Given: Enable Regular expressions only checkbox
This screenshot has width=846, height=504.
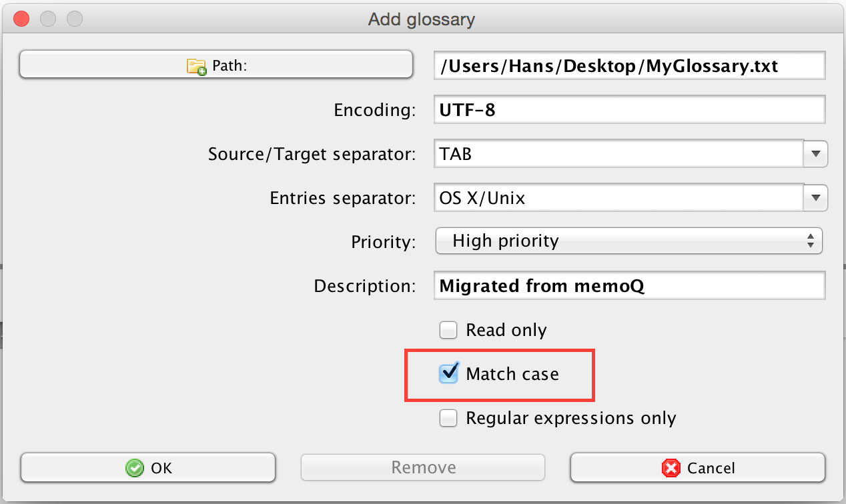Looking at the screenshot, I should [x=448, y=418].
